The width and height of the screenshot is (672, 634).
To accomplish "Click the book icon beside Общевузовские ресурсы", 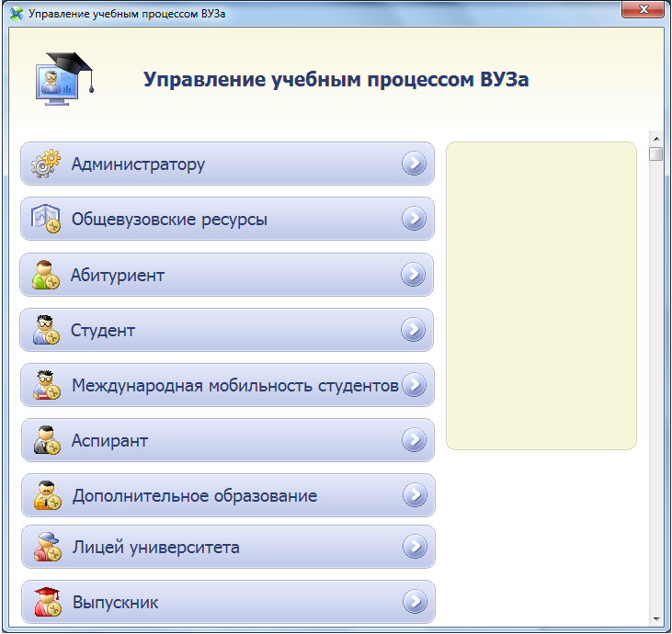I will (45, 219).
